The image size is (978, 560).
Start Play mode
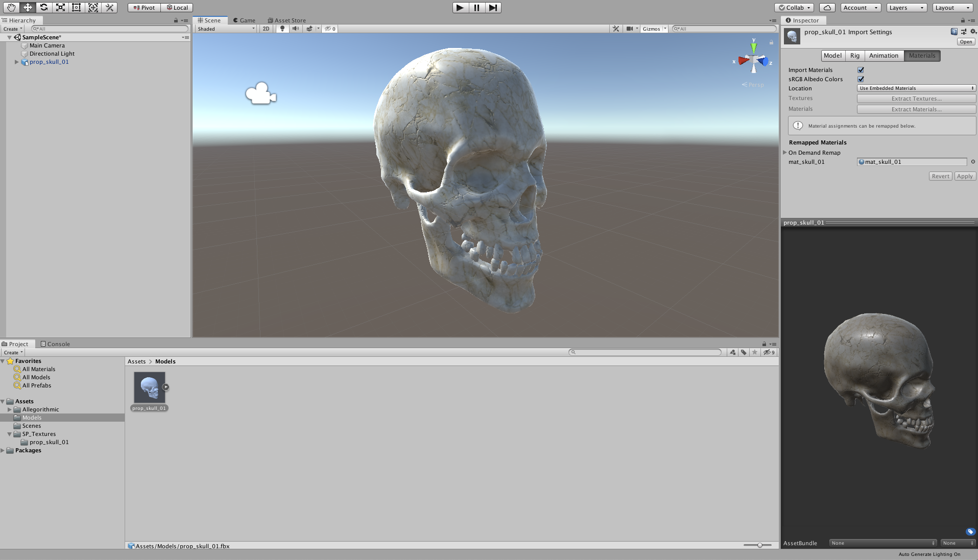point(460,8)
